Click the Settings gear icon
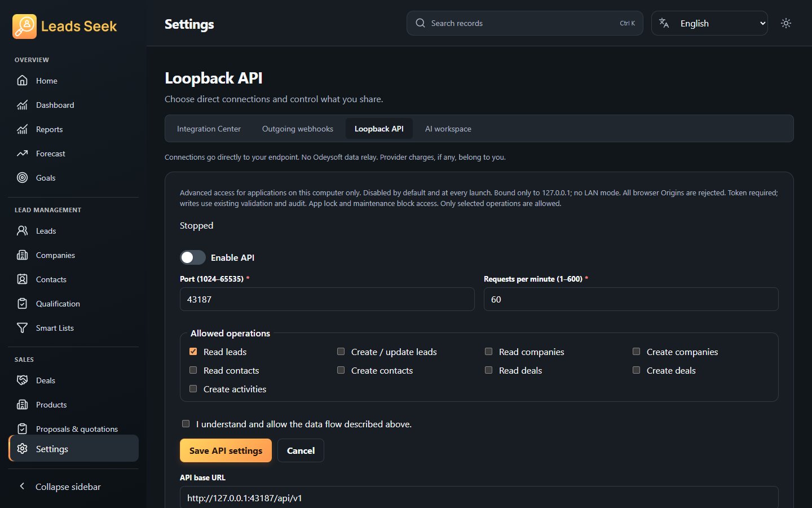The height and width of the screenshot is (508, 812). click(22, 449)
